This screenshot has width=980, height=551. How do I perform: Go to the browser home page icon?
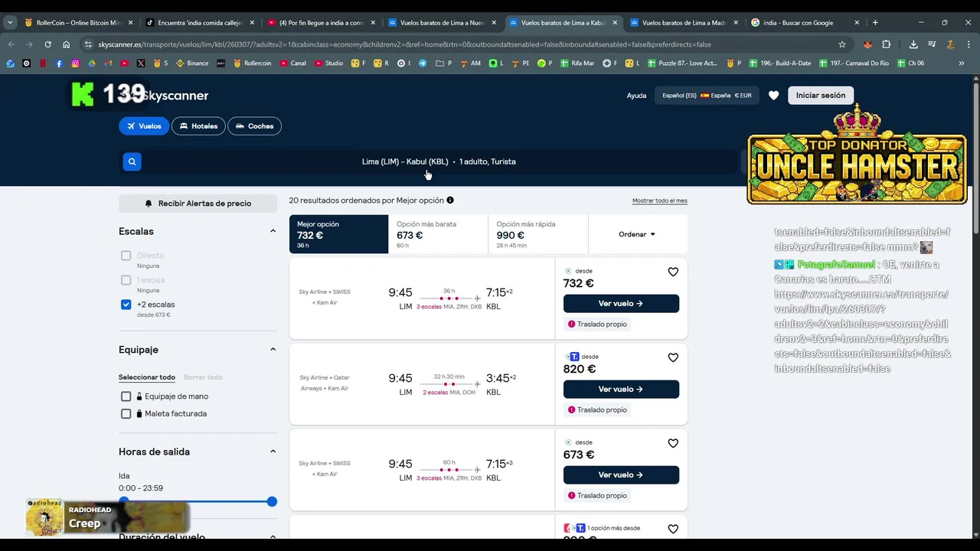[x=67, y=44]
